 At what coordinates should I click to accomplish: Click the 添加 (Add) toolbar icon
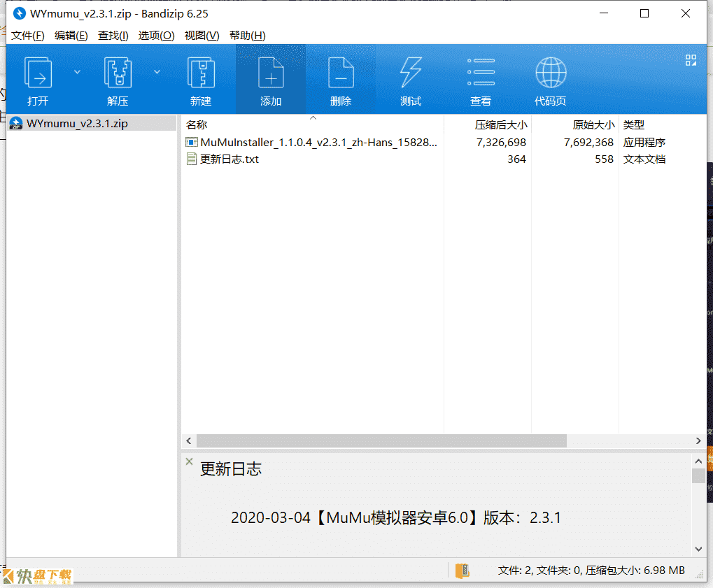pyautogui.click(x=271, y=72)
